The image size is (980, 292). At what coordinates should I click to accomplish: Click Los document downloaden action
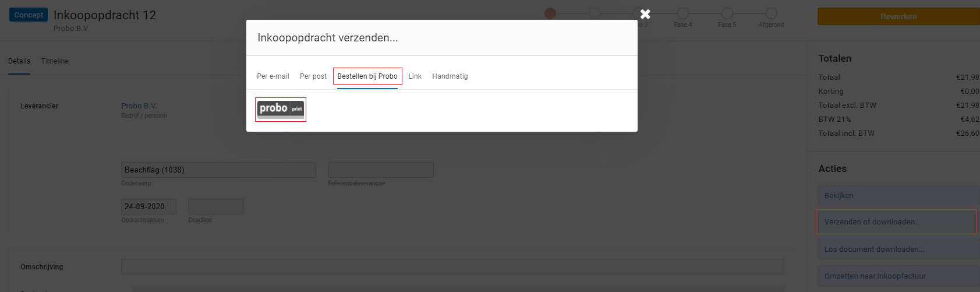click(898, 249)
